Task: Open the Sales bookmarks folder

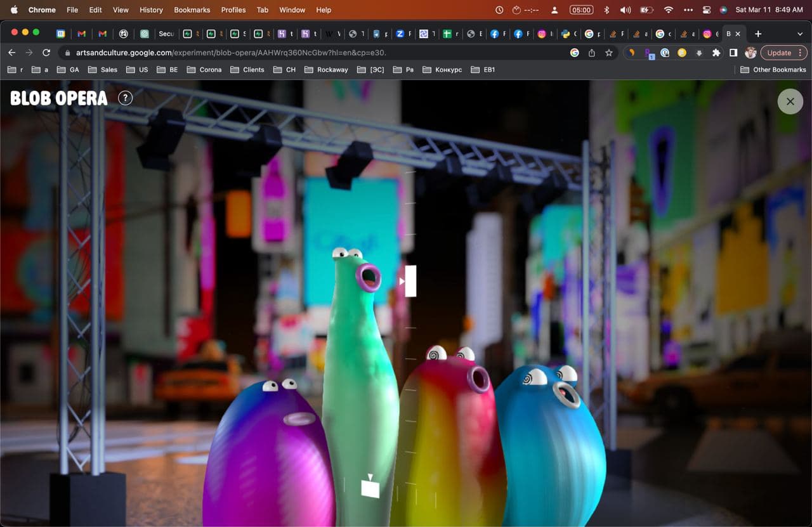Action: pyautogui.click(x=103, y=70)
